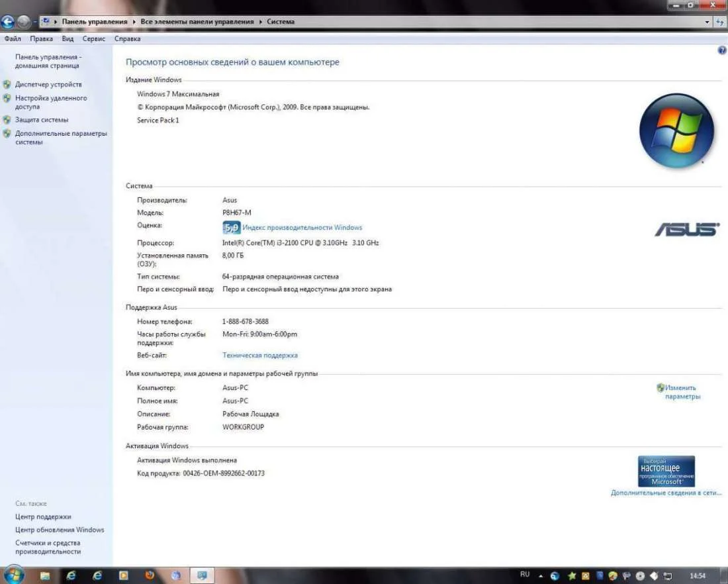Screen dimensions: 728x584
Task: Open Центр поддержки
Action: click(x=43, y=516)
